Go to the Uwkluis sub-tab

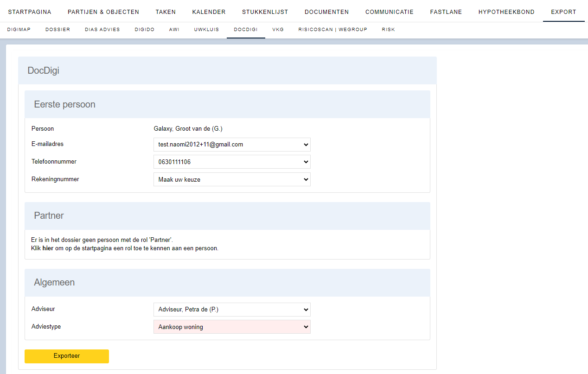coord(207,29)
